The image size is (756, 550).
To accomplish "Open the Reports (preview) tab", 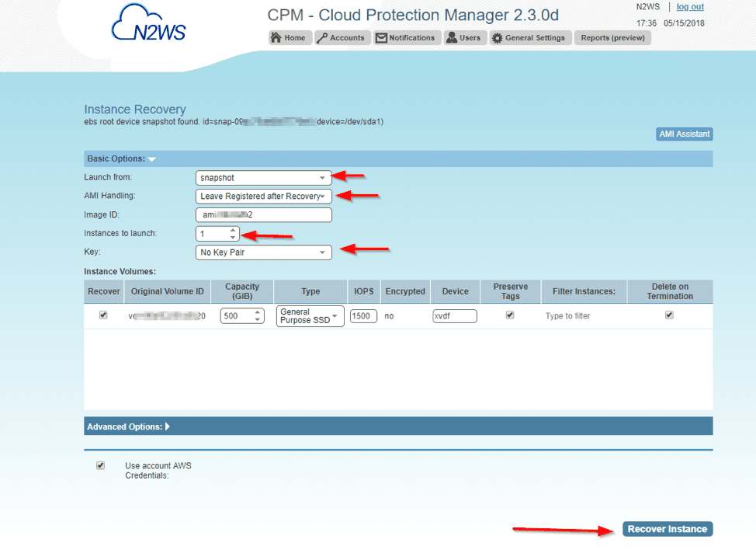I will [x=612, y=37].
